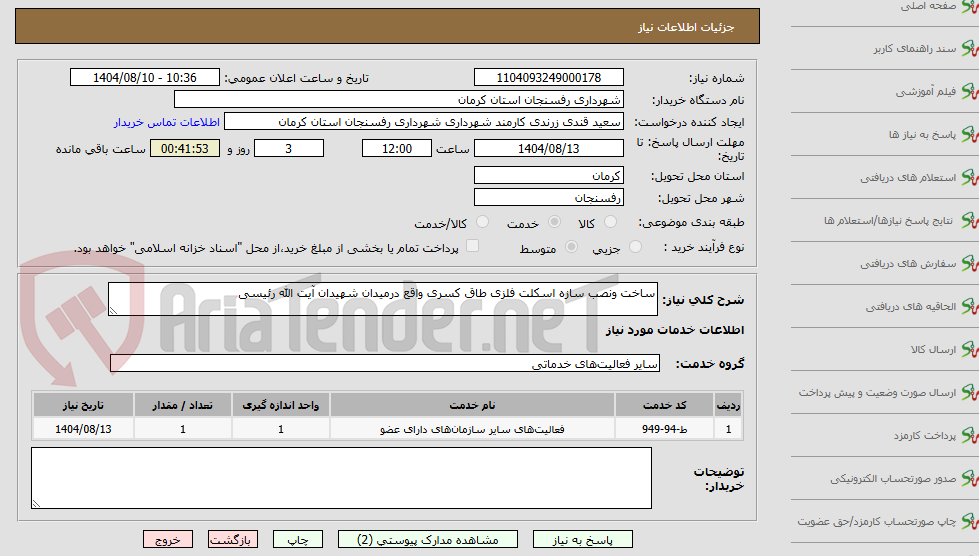Click توضیحات خریدار text area
This screenshot has width=979, height=556.
click(x=342, y=478)
